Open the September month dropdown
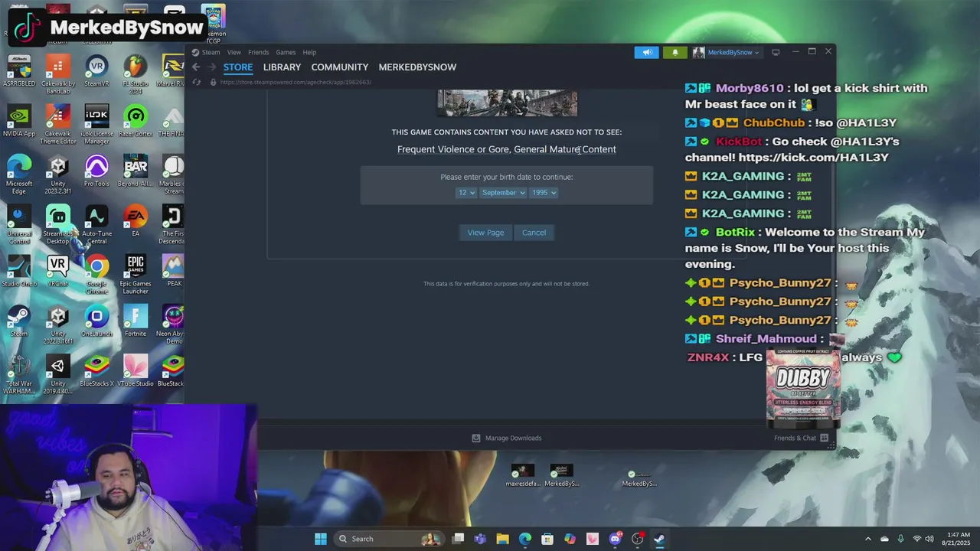The height and width of the screenshot is (551, 980). (x=503, y=193)
